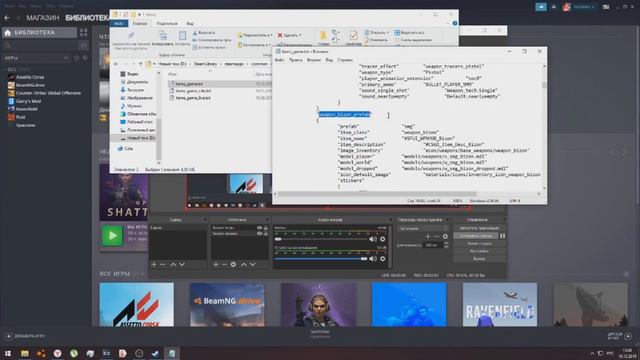640x360 pixels.
Task: Add transition with plus in OBS Transitions panel
Action: pos(428,236)
